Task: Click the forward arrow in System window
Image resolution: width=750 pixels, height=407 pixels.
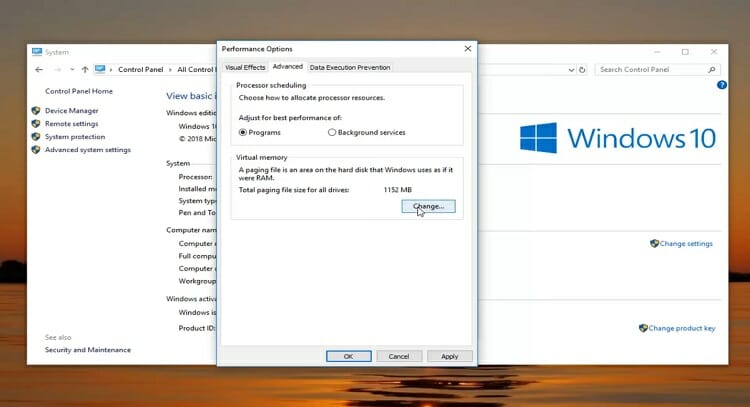Action: 57,69
